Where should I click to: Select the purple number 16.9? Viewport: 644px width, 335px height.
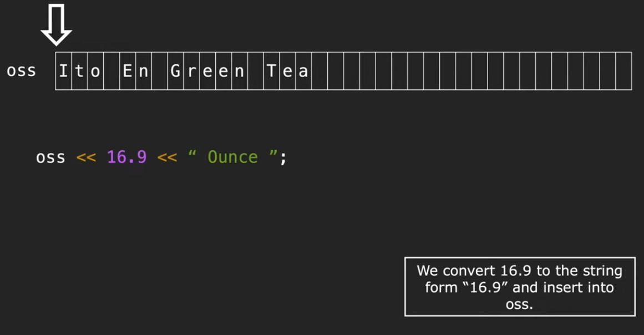click(126, 158)
